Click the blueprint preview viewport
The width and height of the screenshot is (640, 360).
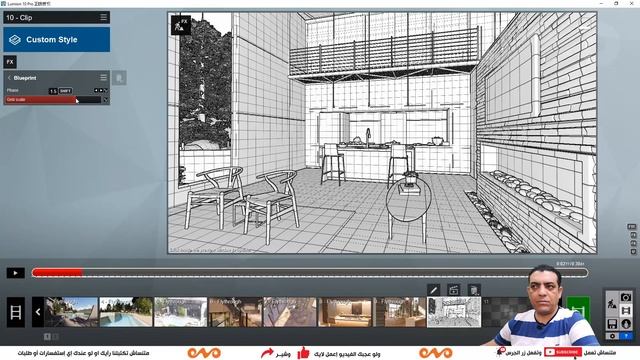382,133
